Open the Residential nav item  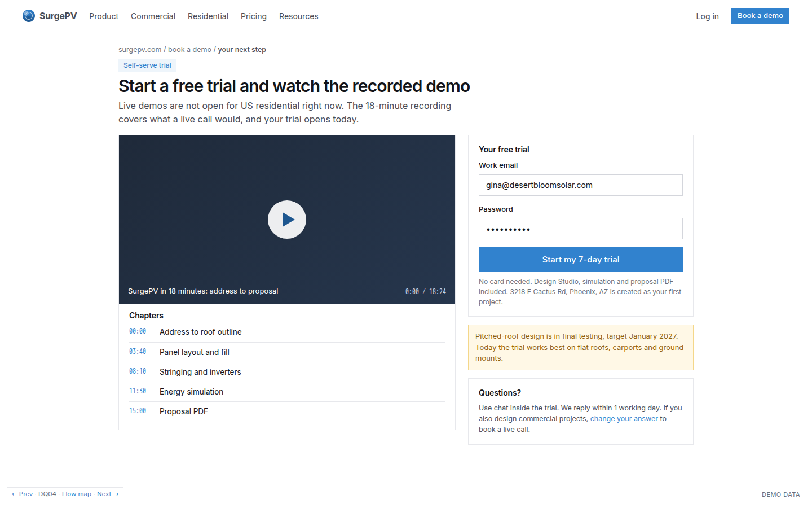coord(208,16)
